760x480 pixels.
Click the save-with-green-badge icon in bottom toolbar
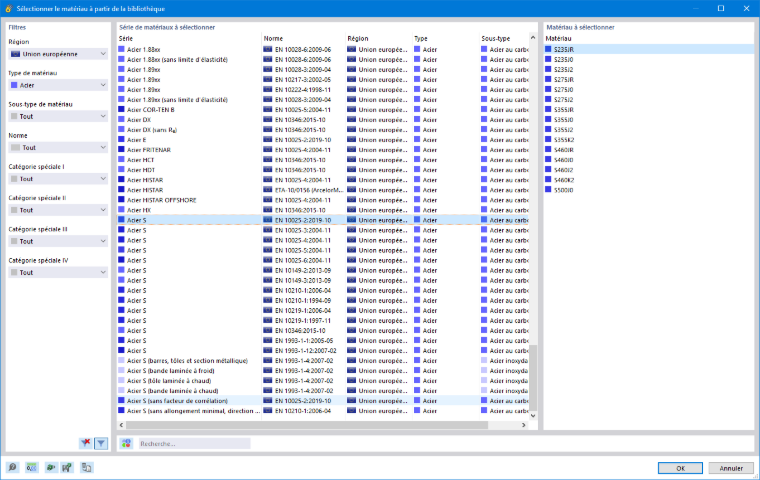point(67,467)
